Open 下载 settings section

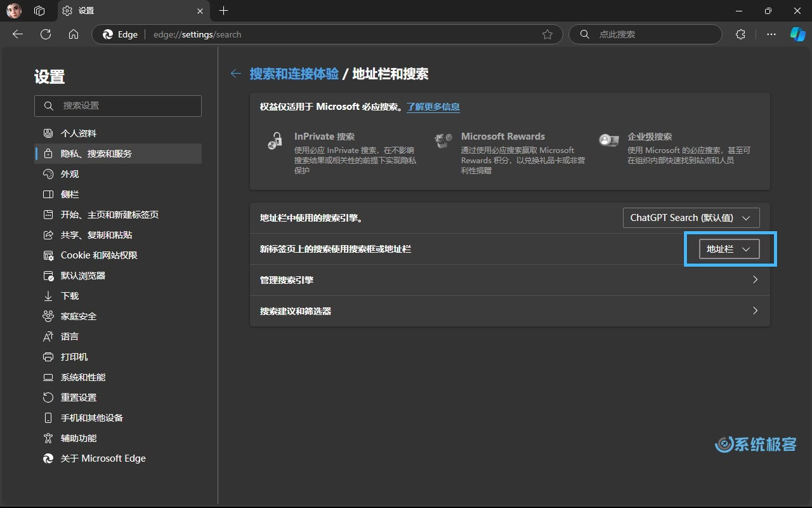click(x=118, y=296)
